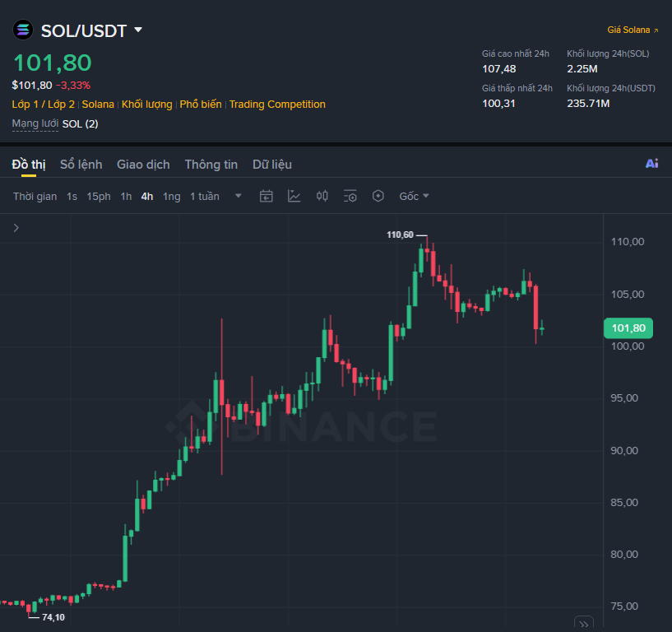Click the 100,31 24h low value
The width and height of the screenshot is (672, 632).
click(498, 104)
